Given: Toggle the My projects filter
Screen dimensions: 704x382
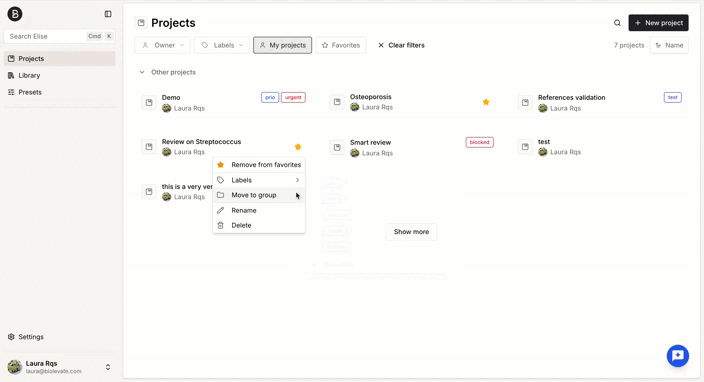Looking at the screenshot, I should (x=282, y=45).
